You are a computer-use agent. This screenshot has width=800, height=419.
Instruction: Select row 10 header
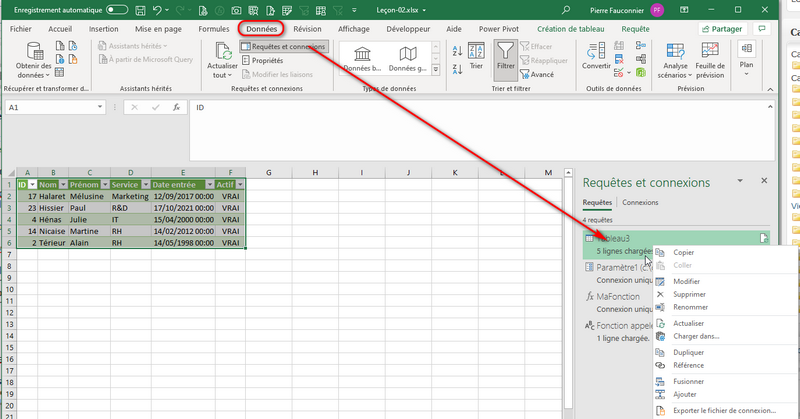point(9,289)
